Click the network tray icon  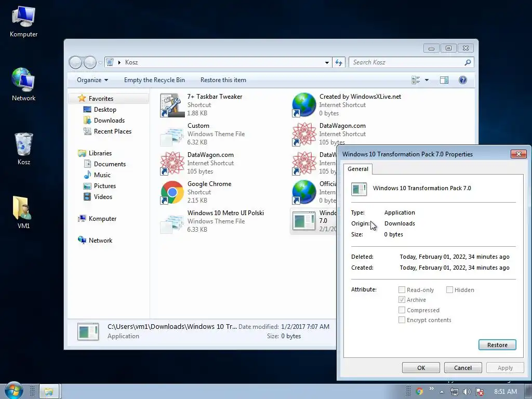[x=454, y=392]
